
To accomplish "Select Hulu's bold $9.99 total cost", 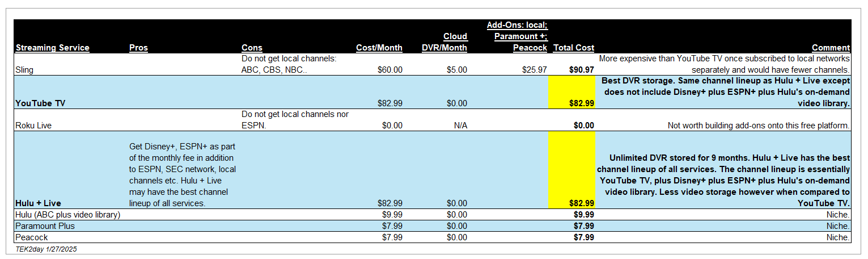I will (583, 215).
